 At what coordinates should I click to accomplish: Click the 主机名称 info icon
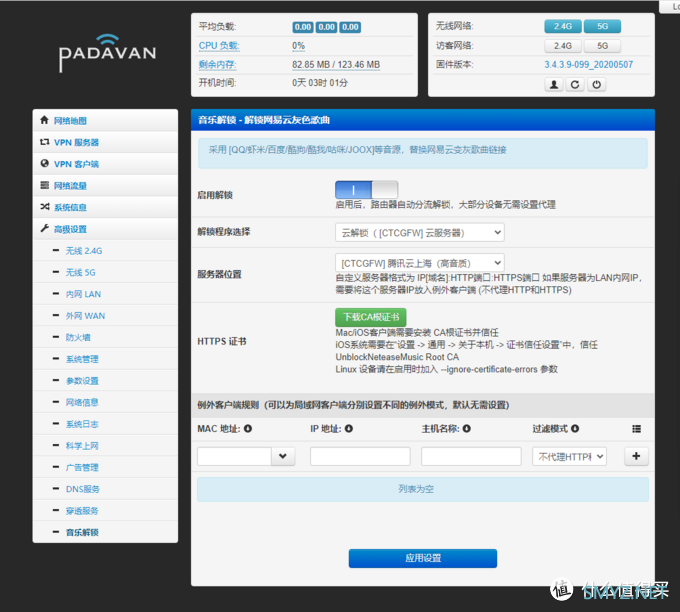pos(467,429)
